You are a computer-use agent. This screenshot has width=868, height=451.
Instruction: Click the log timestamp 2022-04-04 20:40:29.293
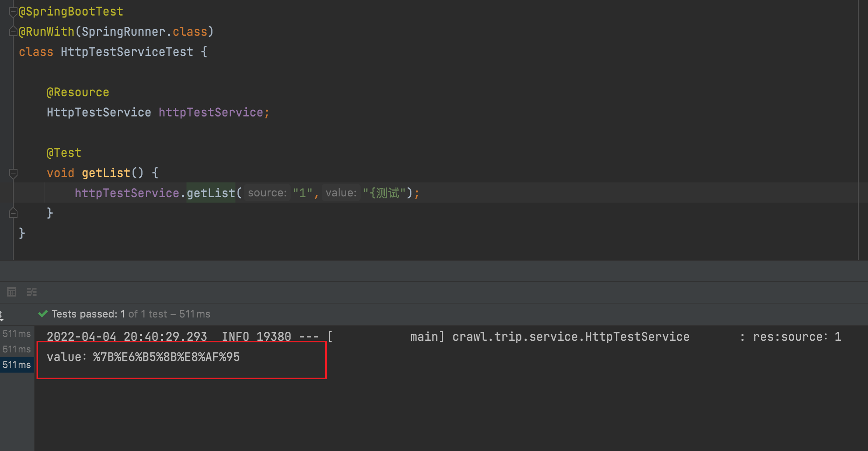(x=127, y=337)
